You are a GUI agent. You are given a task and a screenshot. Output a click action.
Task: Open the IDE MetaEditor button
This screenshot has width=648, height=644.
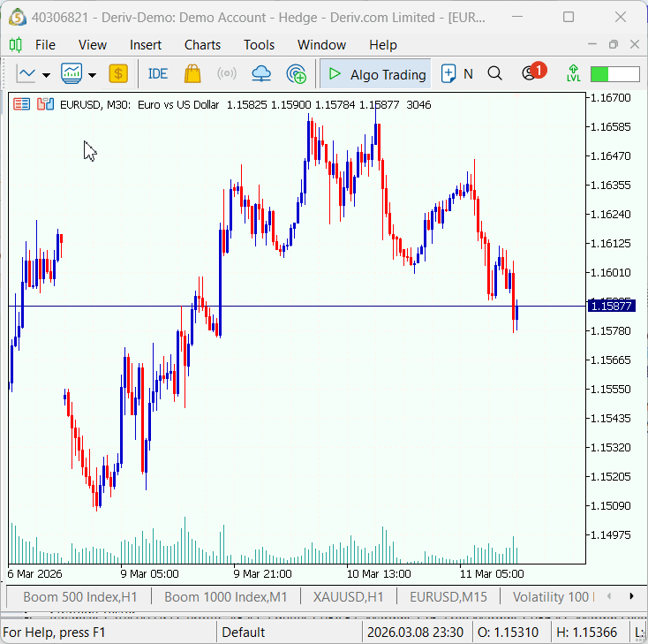click(x=157, y=74)
